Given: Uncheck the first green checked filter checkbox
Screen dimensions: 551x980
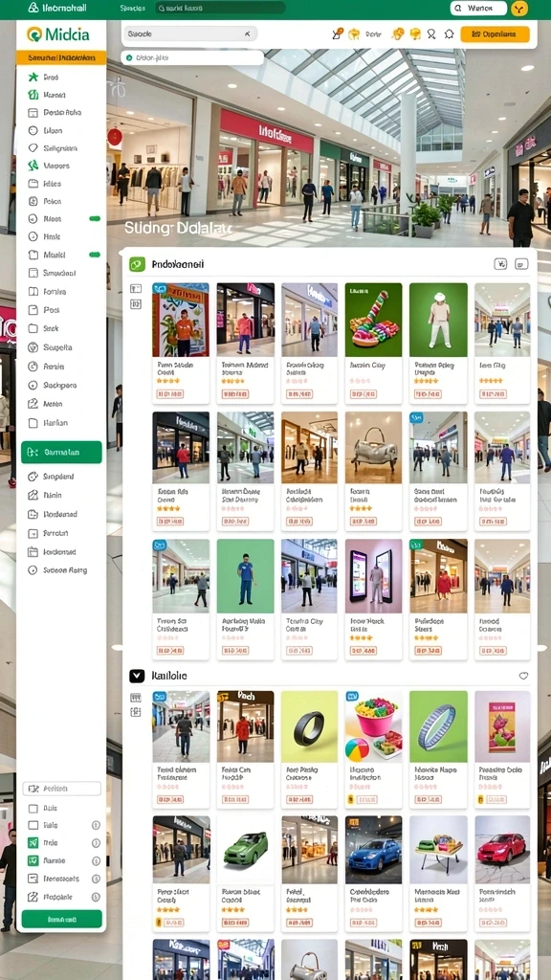Looking at the screenshot, I should pos(33,843).
